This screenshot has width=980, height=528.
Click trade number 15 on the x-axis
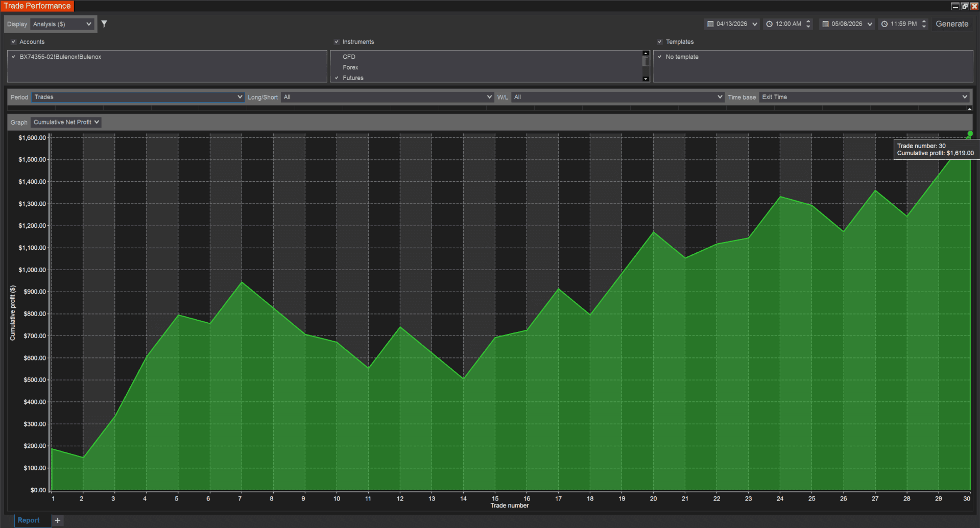(x=495, y=498)
